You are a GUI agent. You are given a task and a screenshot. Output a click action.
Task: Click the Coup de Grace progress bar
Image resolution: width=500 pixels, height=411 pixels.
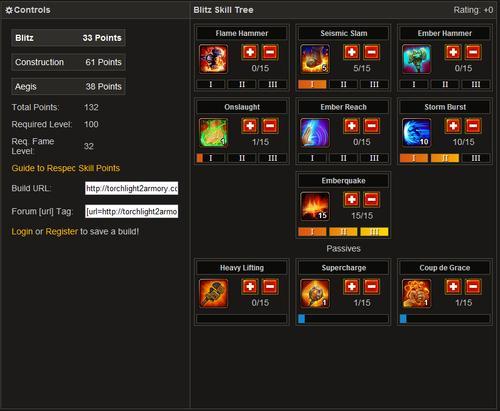(x=445, y=319)
